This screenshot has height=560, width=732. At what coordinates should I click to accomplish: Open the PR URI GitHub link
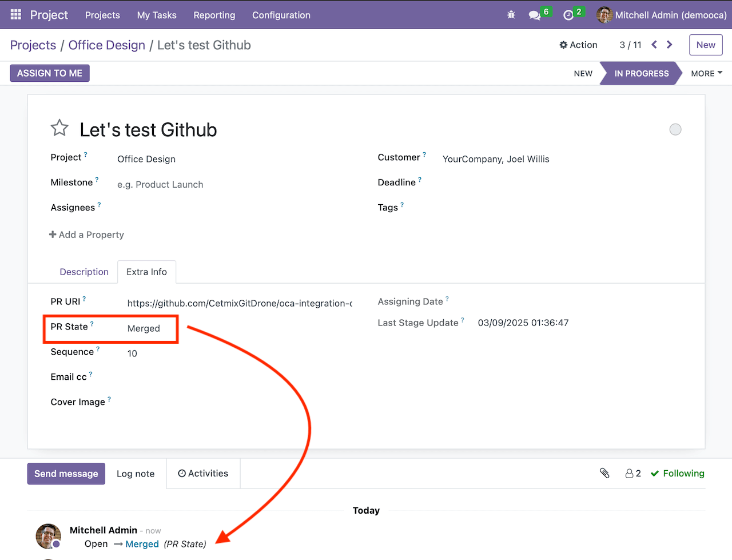pyautogui.click(x=240, y=303)
